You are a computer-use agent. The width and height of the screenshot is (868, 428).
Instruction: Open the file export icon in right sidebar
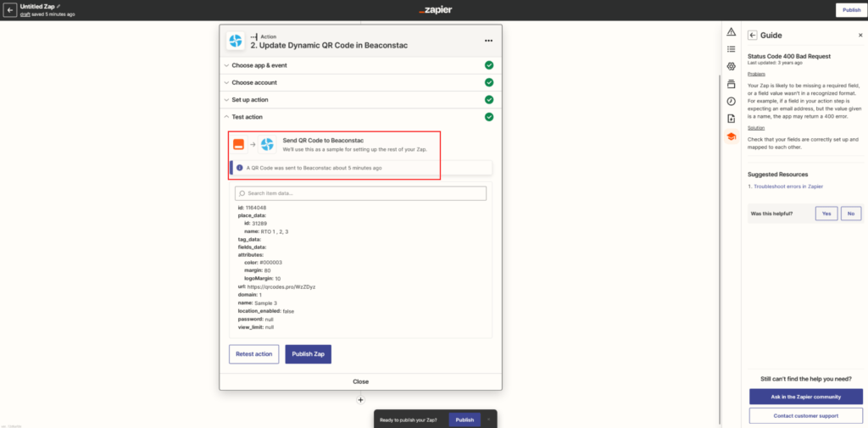[732, 119]
